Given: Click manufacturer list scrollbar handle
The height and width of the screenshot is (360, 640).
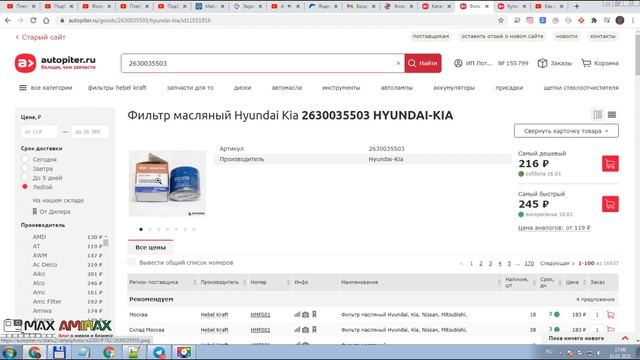Looking at the screenshot, I should coord(106,242).
